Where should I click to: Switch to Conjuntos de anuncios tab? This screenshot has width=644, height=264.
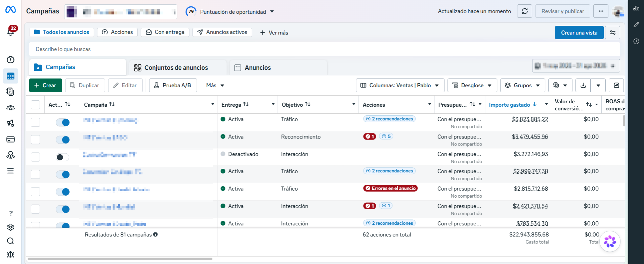click(177, 67)
